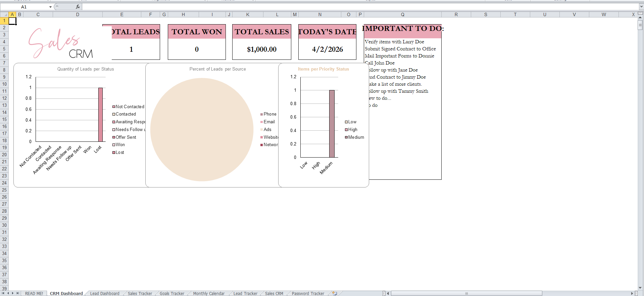Open the Password Tracker sheet tab
Image resolution: width=644 pixels, height=296 pixels.
[x=308, y=293]
